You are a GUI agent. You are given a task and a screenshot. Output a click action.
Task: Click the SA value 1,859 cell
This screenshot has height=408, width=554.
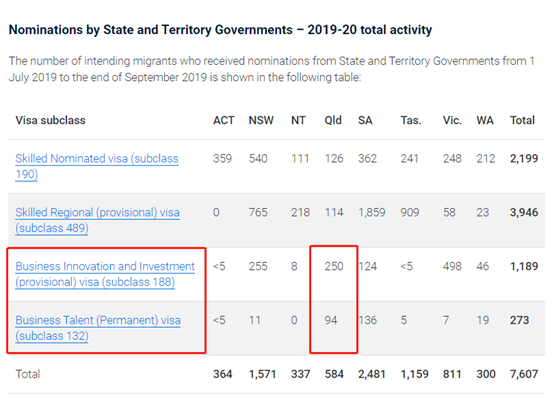(371, 212)
